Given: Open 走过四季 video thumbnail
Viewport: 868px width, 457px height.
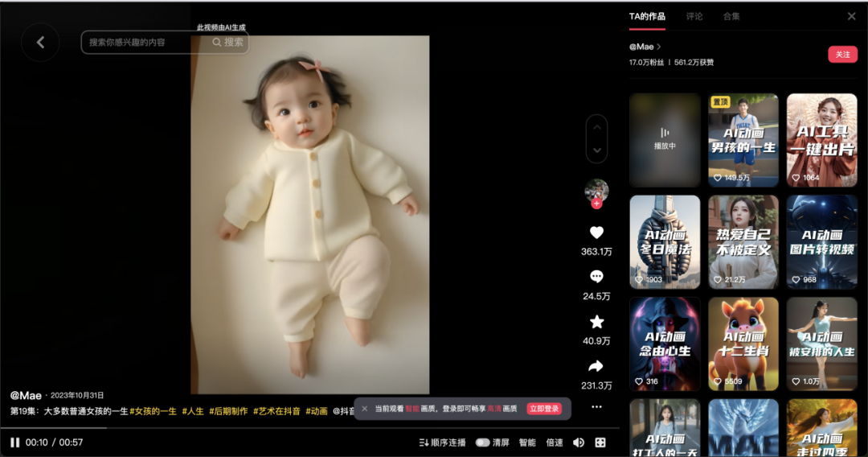Looking at the screenshot, I should (822, 428).
